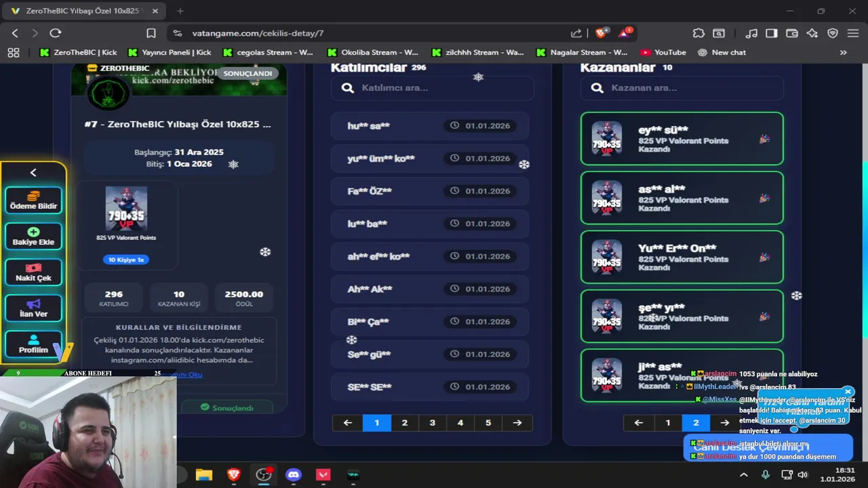Go to participants page 2

[405, 423]
